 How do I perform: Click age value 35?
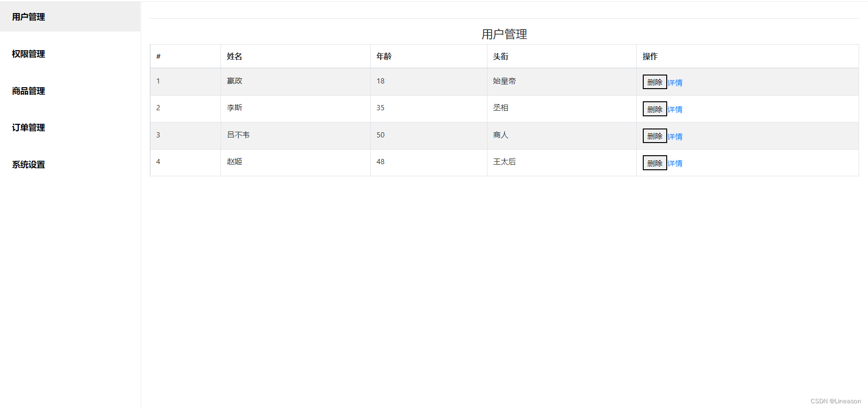coord(381,107)
